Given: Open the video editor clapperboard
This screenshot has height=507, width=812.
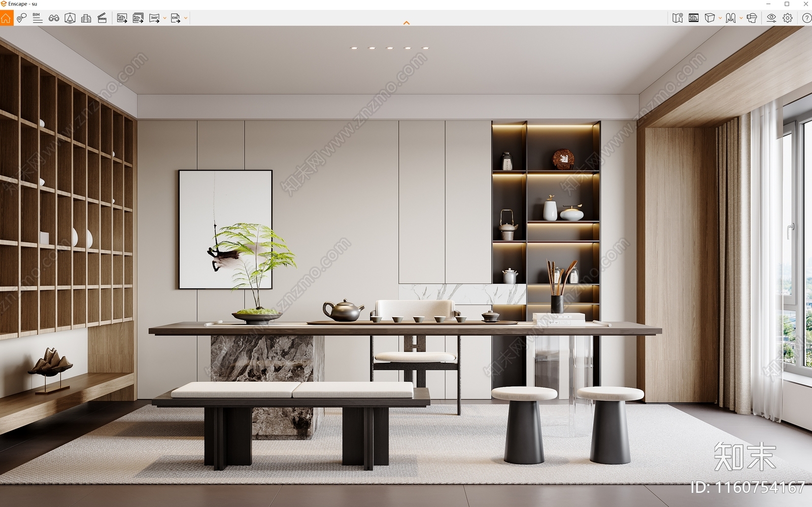Looking at the screenshot, I should click(x=102, y=18).
